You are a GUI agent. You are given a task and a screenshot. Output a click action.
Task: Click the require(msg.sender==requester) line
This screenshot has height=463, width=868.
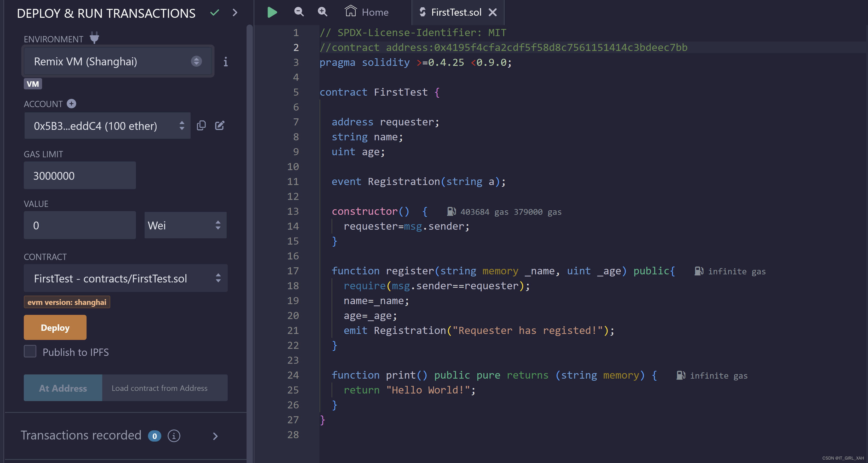tap(437, 286)
